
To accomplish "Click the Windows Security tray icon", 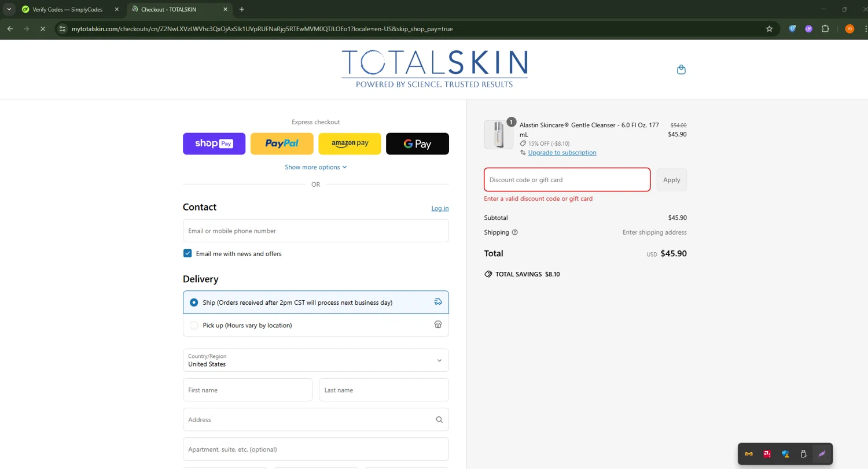I will pos(785,454).
